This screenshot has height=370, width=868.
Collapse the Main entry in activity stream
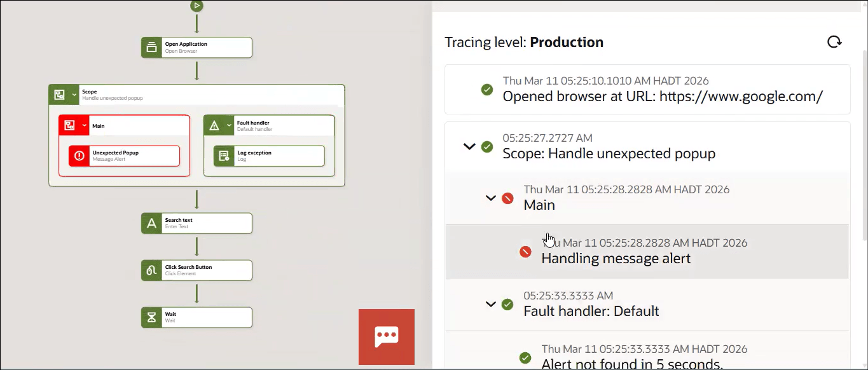(490, 198)
